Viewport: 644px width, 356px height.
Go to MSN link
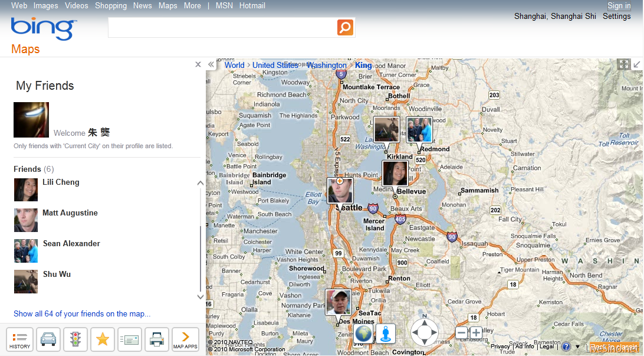224,6
